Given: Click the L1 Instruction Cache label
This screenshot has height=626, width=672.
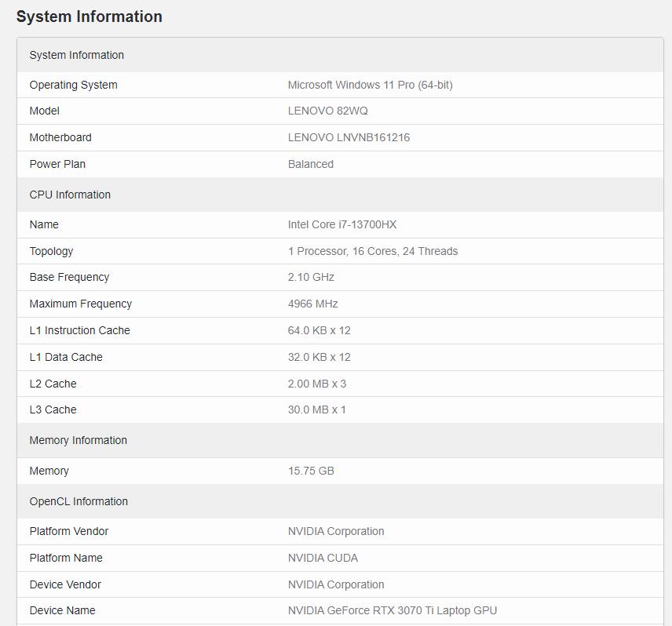Looking at the screenshot, I should click(79, 330).
